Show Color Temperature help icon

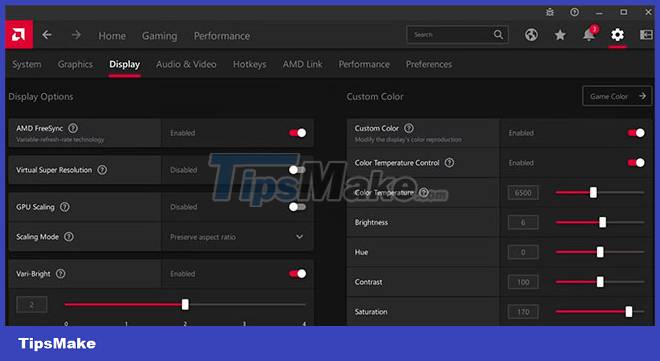tap(424, 192)
